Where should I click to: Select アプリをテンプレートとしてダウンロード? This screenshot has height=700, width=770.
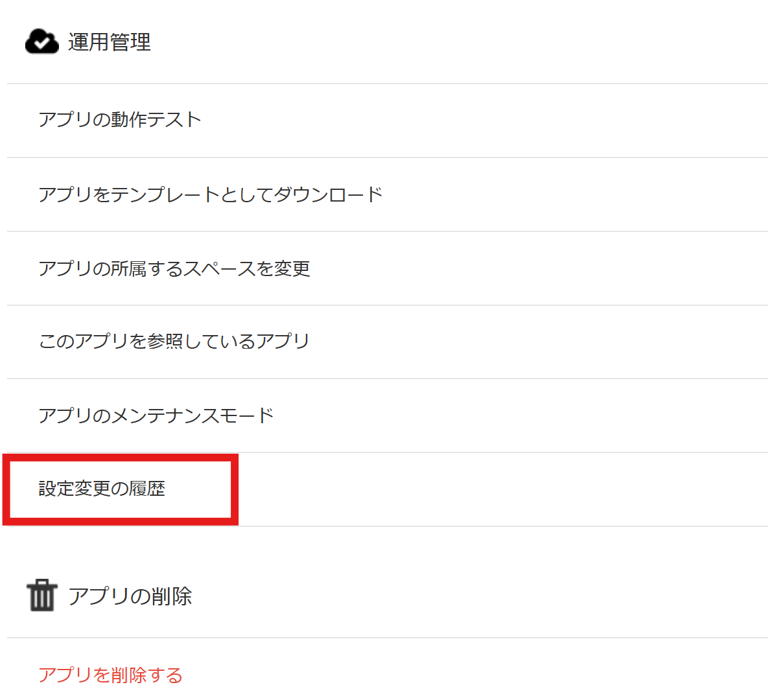[211, 194]
